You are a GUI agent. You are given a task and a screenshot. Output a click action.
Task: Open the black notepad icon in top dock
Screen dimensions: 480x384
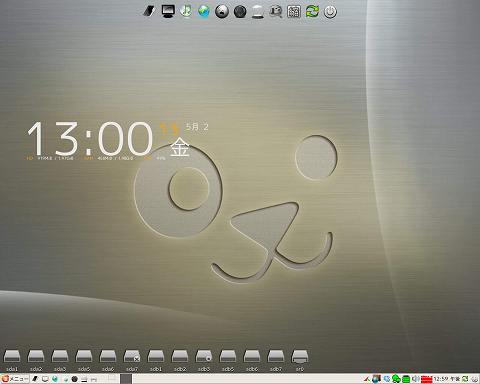pyautogui.click(x=149, y=12)
